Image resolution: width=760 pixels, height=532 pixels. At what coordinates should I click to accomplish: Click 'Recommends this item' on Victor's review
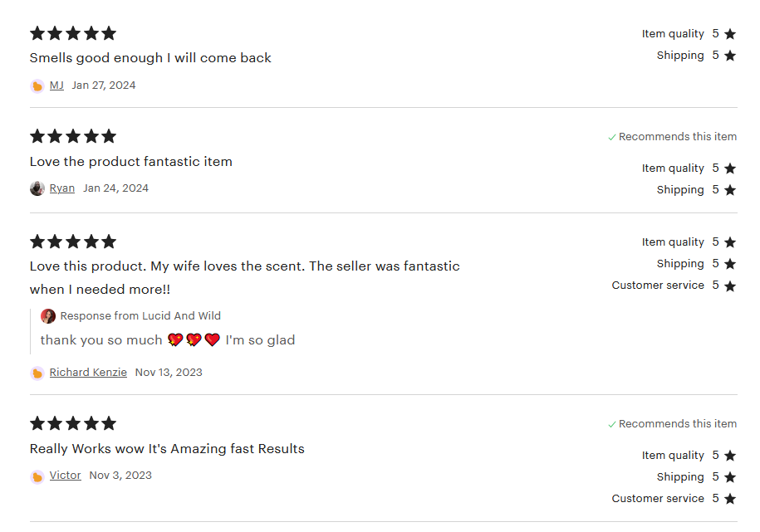[673, 424]
